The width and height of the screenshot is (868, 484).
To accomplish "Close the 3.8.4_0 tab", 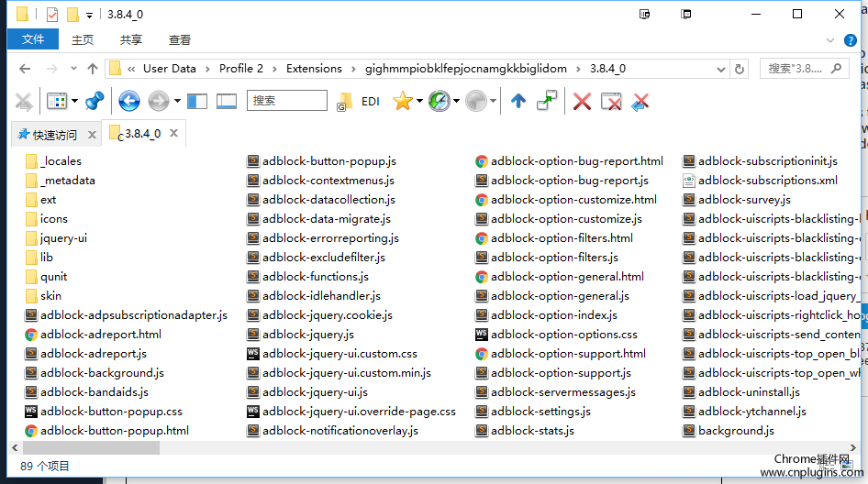I will point(173,133).
